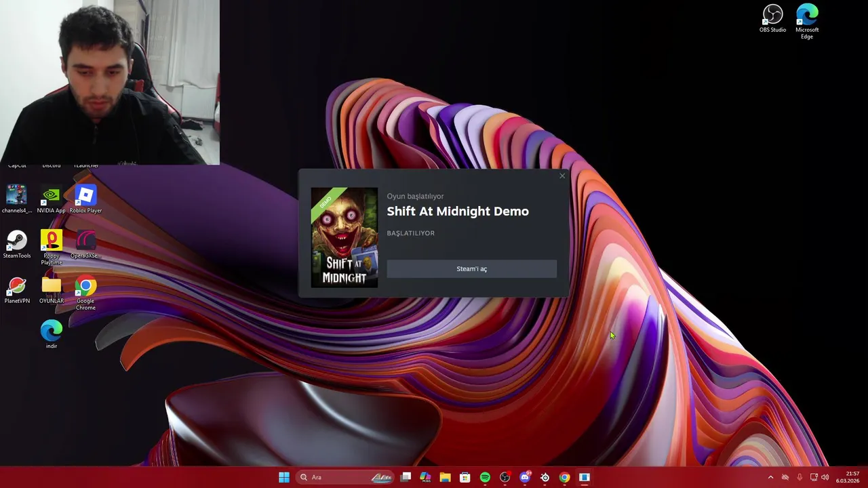This screenshot has height=488, width=868.
Task: Open the PlanetVPN desktop shortcut
Action: 17,290
